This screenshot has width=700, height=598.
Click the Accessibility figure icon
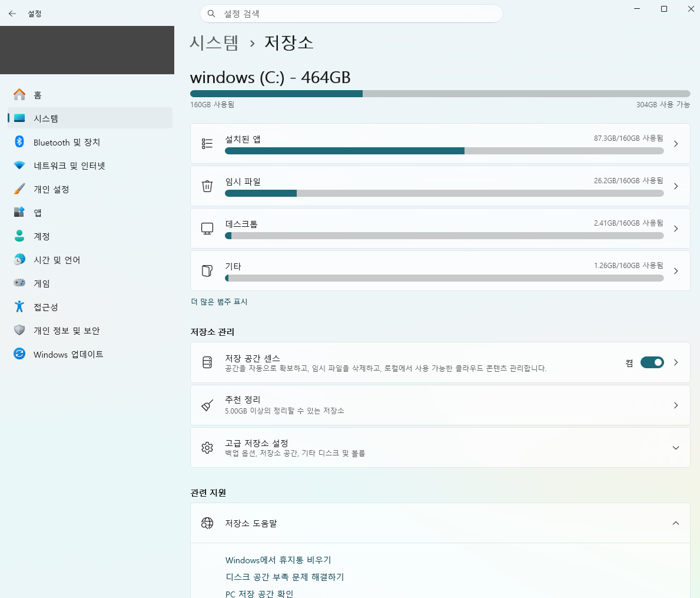tap(19, 306)
